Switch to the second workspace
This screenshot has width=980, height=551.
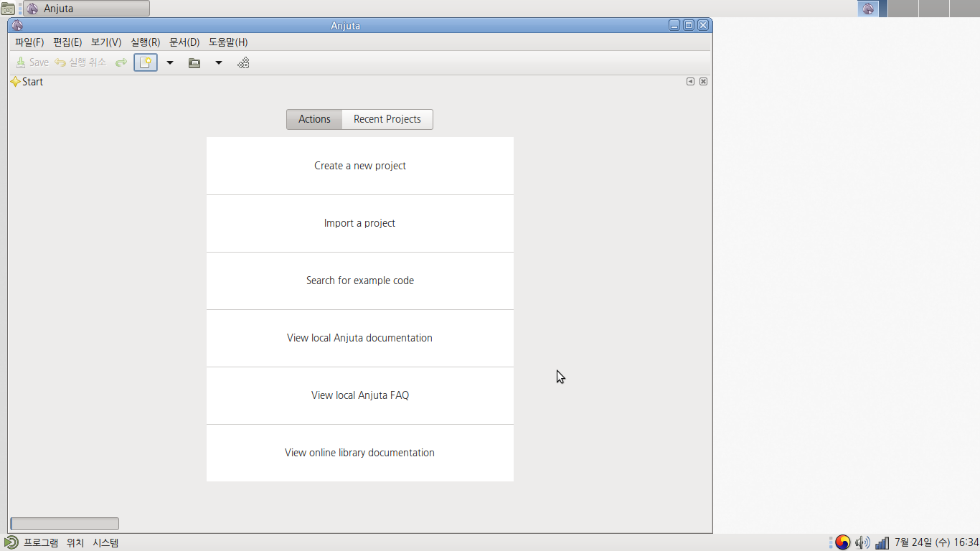(x=903, y=9)
